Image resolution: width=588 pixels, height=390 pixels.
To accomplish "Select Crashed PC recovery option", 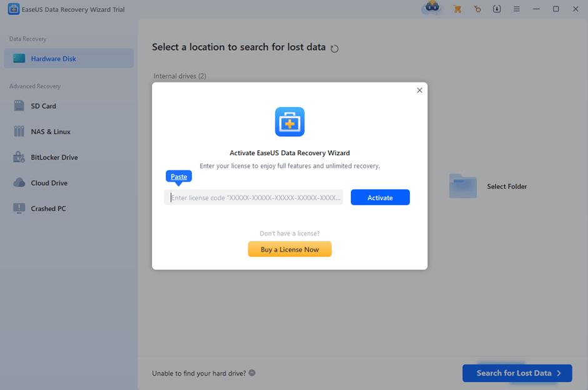I will pyautogui.click(x=48, y=209).
